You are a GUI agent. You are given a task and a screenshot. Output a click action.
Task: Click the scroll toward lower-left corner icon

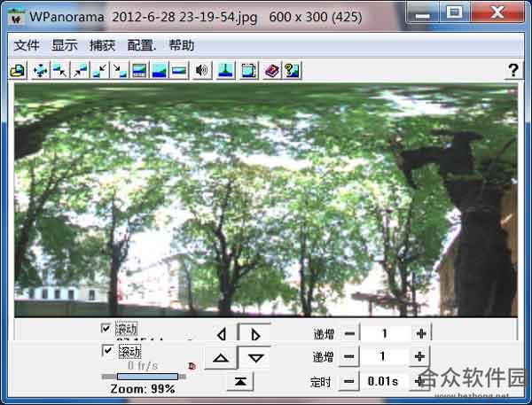(99, 71)
